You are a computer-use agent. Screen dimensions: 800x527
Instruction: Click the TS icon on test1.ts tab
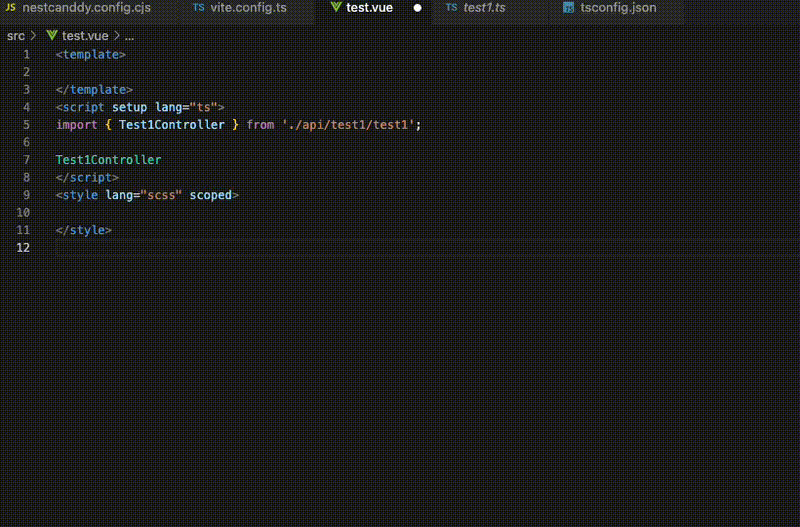click(452, 8)
